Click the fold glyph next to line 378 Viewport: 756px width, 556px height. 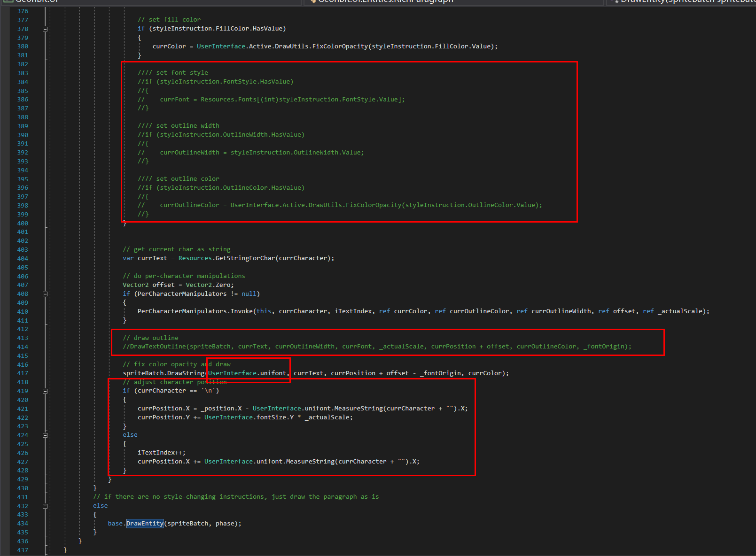45,29
